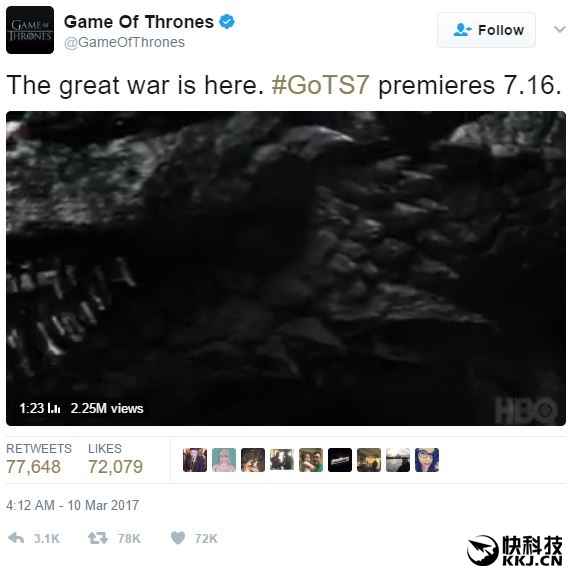Click the reply arrow icon
Viewport: 572px width, 576px height.
pyautogui.click(x=16, y=538)
